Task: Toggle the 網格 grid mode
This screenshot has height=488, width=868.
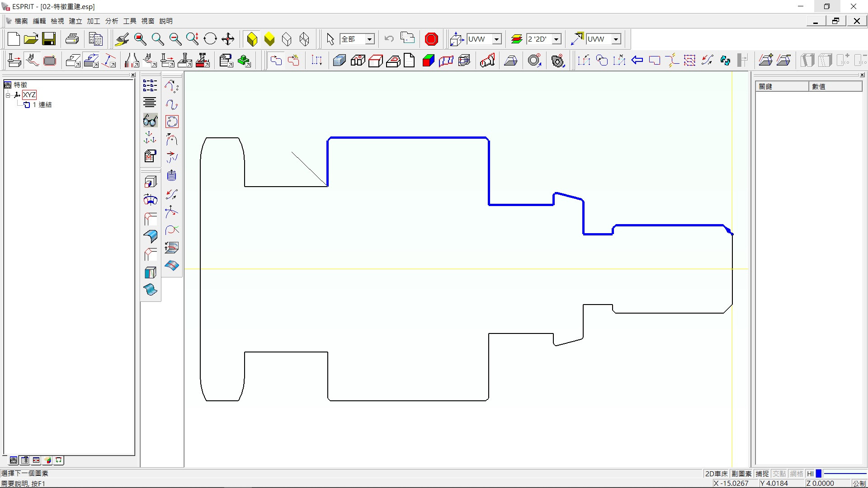Action: [796, 474]
